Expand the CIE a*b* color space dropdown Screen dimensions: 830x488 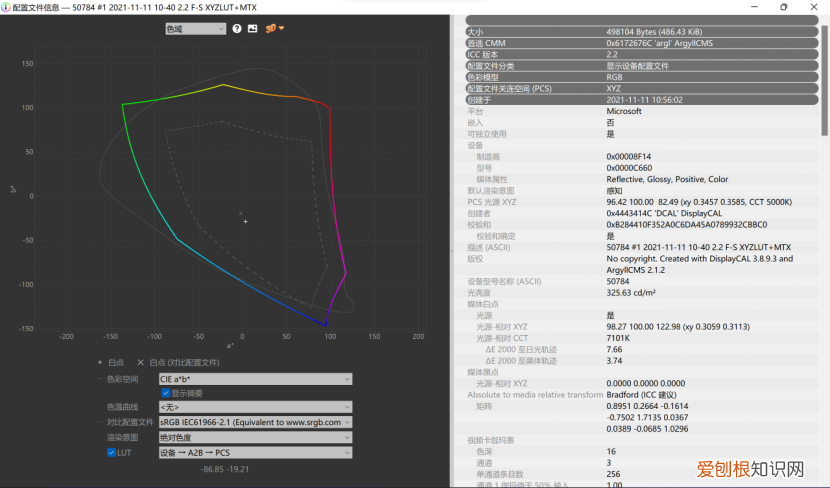[255, 379]
